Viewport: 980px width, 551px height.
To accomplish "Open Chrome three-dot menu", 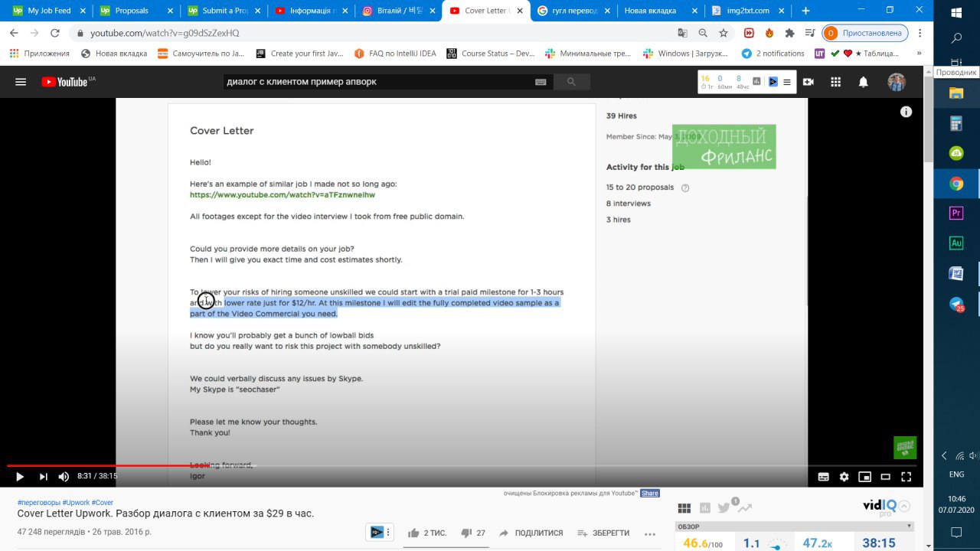I will click(920, 33).
